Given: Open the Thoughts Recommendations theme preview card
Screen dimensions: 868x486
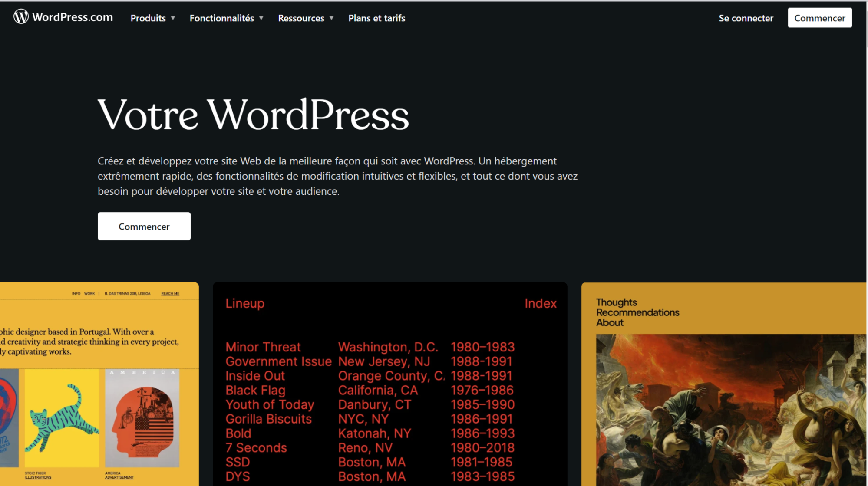Looking at the screenshot, I should tap(723, 384).
